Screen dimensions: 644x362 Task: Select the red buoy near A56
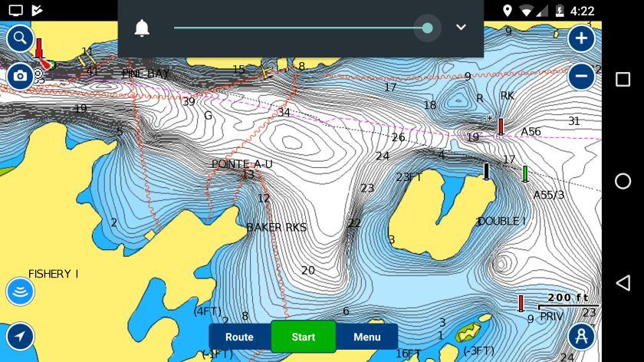click(501, 126)
